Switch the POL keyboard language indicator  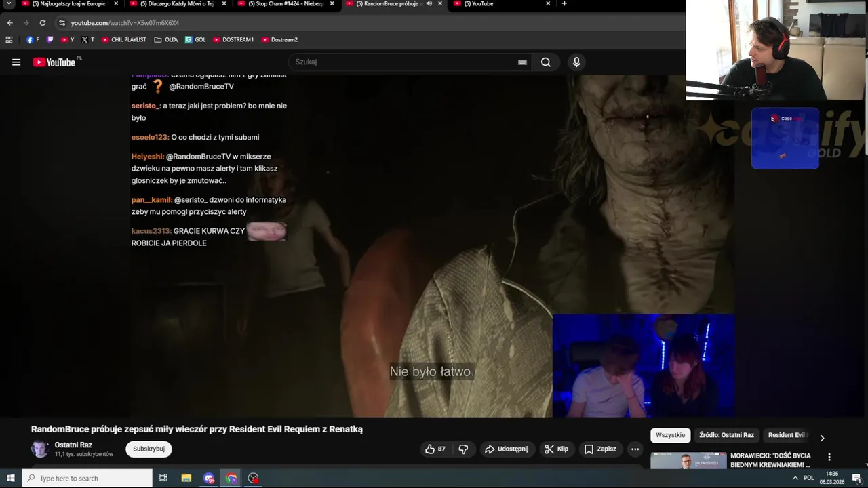pos(809,478)
